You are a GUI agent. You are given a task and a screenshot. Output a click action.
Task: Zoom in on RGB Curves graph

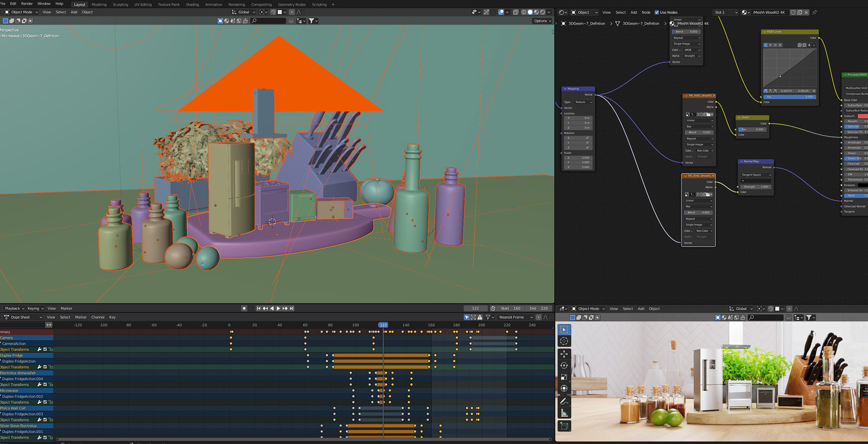[x=799, y=45]
